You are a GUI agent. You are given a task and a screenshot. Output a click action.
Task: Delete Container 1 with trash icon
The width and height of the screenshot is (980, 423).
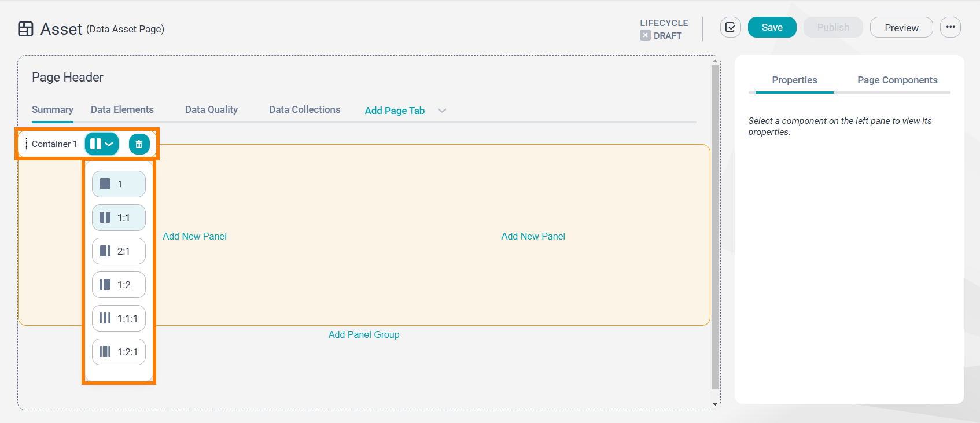tap(139, 144)
